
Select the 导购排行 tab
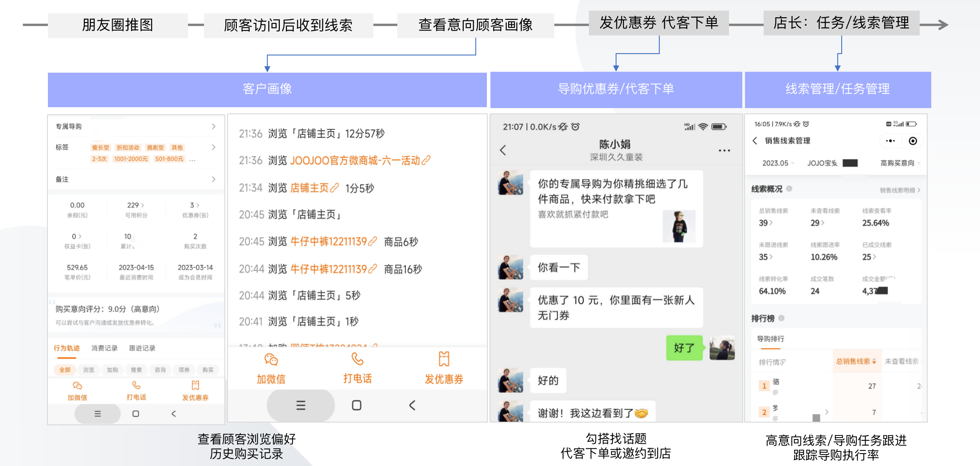click(x=771, y=339)
